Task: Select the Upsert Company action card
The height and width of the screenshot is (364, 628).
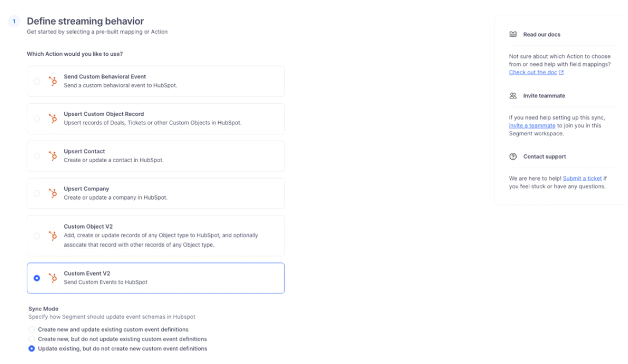Action: pyautogui.click(x=155, y=192)
